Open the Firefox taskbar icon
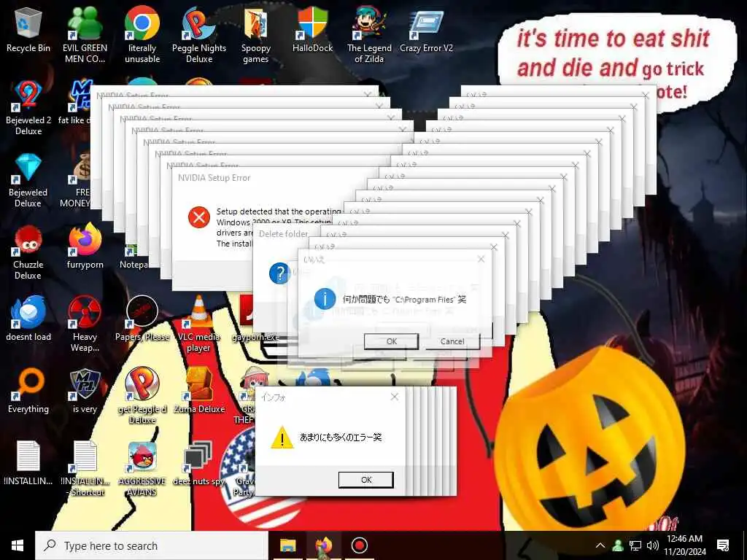This screenshot has width=747, height=560. click(x=323, y=545)
